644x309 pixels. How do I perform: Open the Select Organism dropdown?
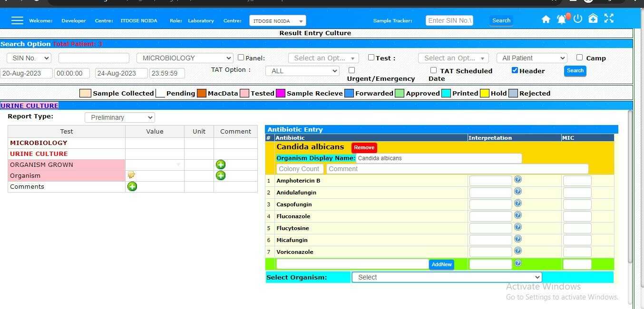446,277
